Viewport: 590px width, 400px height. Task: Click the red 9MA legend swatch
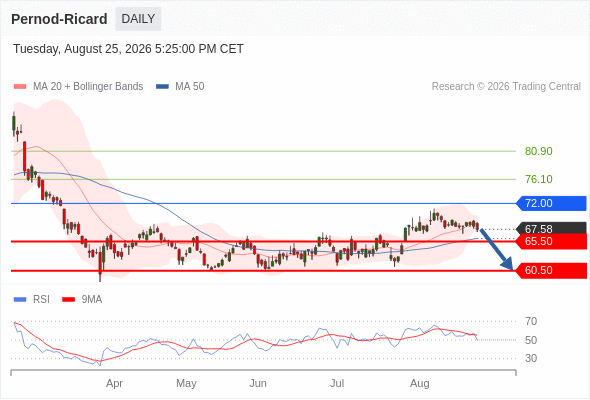coord(68,300)
